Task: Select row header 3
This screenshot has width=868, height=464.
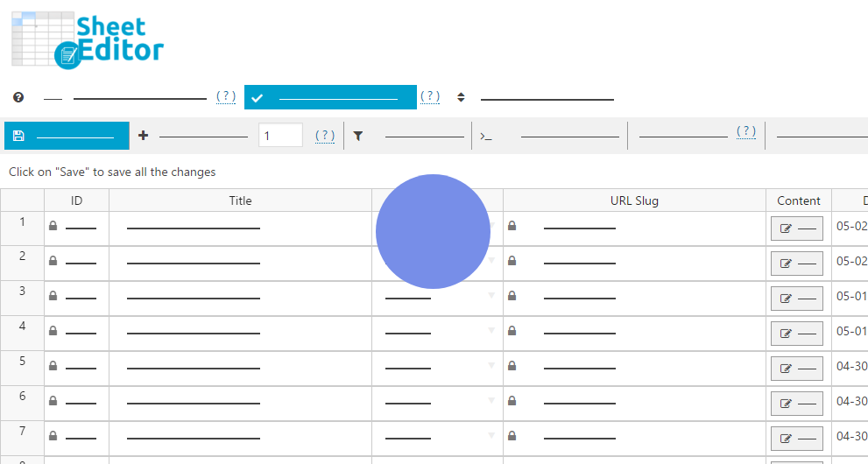Action: tap(22, 298)
